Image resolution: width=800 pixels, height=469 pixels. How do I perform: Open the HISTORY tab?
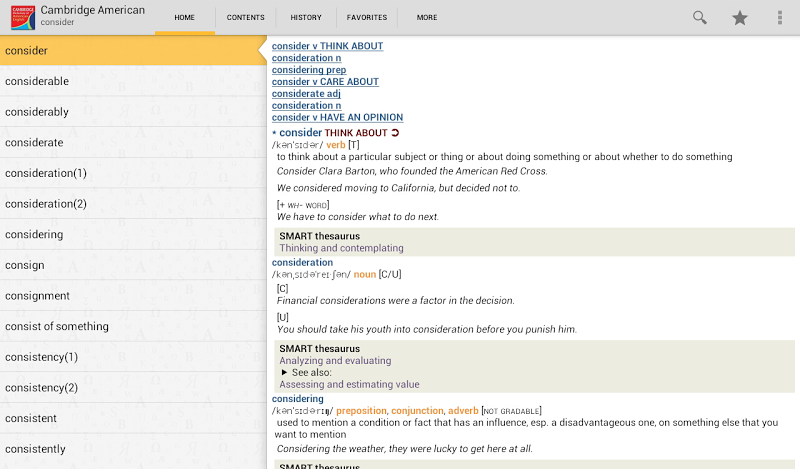(306, 17)
